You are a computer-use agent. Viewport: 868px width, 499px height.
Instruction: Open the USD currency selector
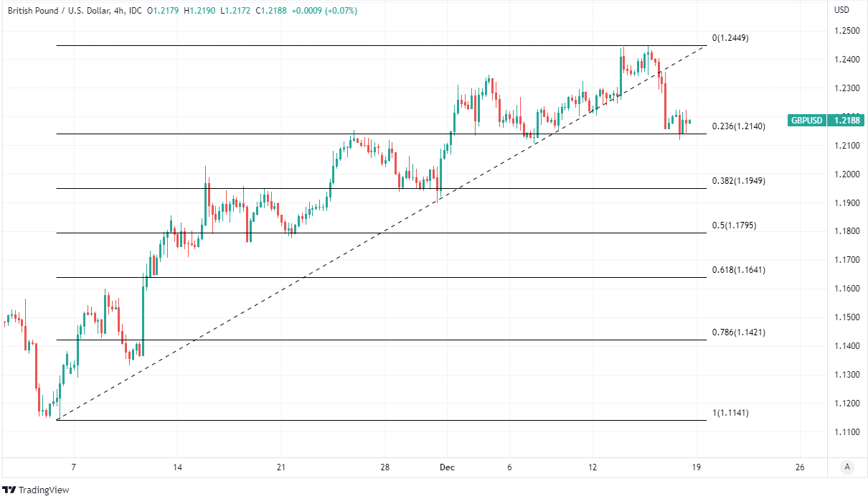point(842,10)
